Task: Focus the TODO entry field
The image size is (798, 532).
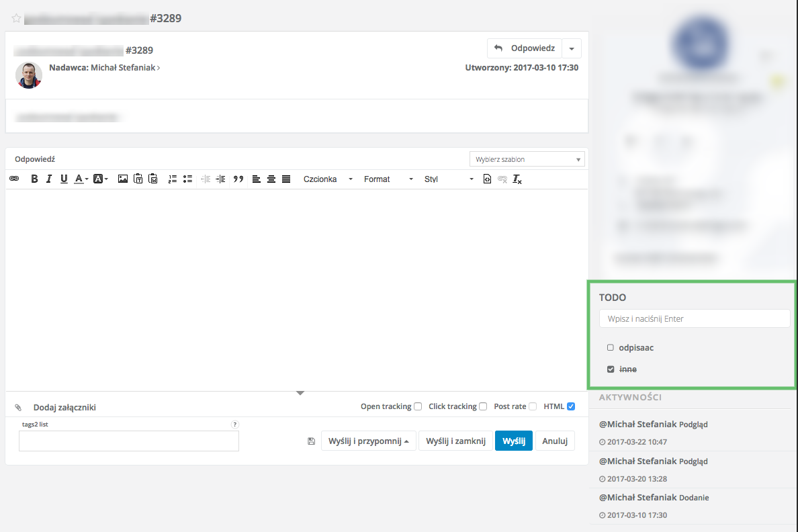Action: click(694, 318)
